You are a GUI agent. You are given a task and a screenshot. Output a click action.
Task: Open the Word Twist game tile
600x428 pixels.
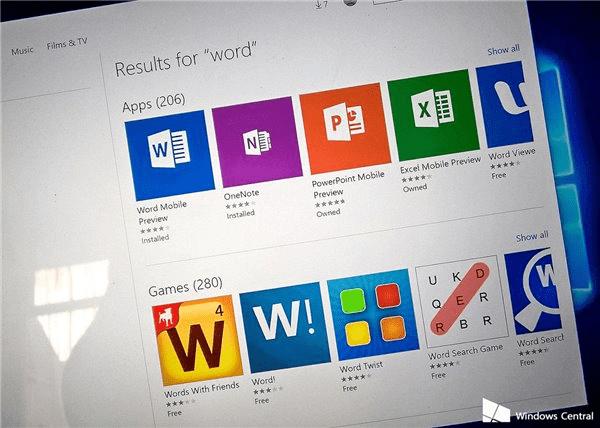[x=373, y=314]
